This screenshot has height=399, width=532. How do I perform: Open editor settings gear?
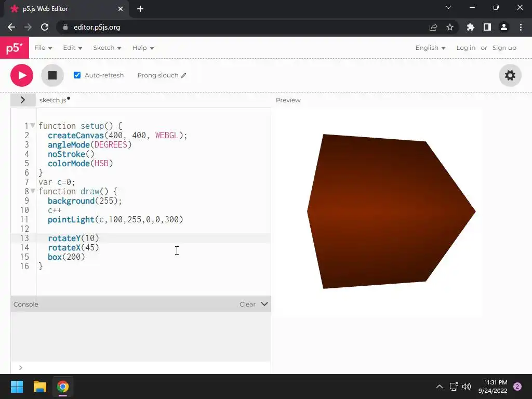click(x=510, y=75)
